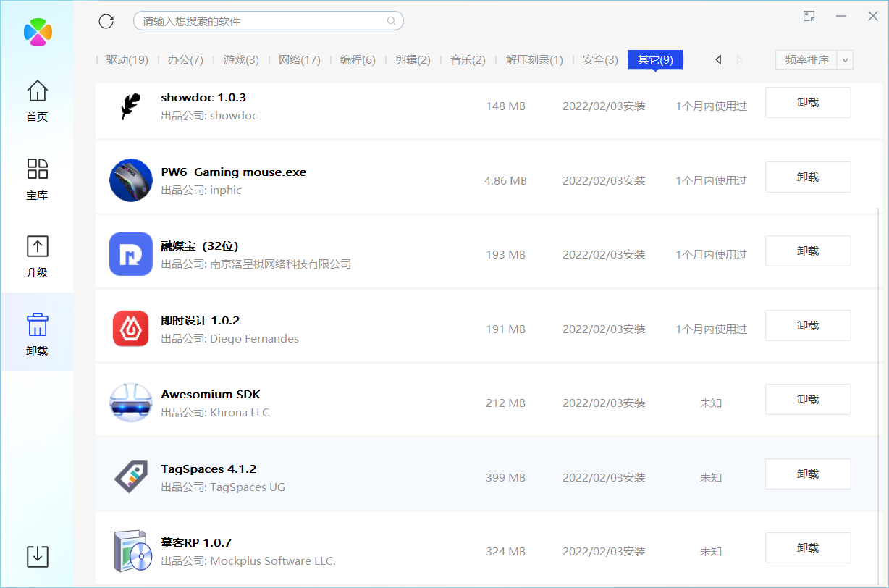Go to the 升级 upgrade section

37,256
